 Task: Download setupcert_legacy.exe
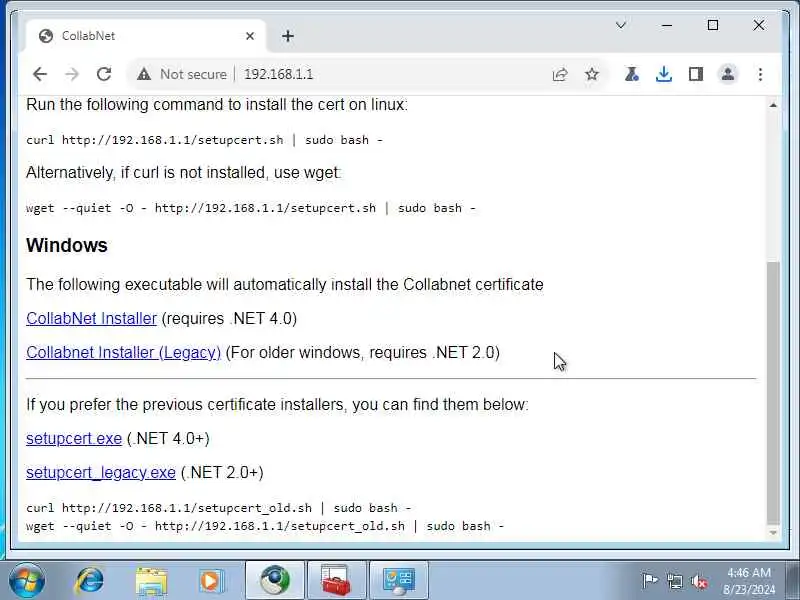coord(101,473)
